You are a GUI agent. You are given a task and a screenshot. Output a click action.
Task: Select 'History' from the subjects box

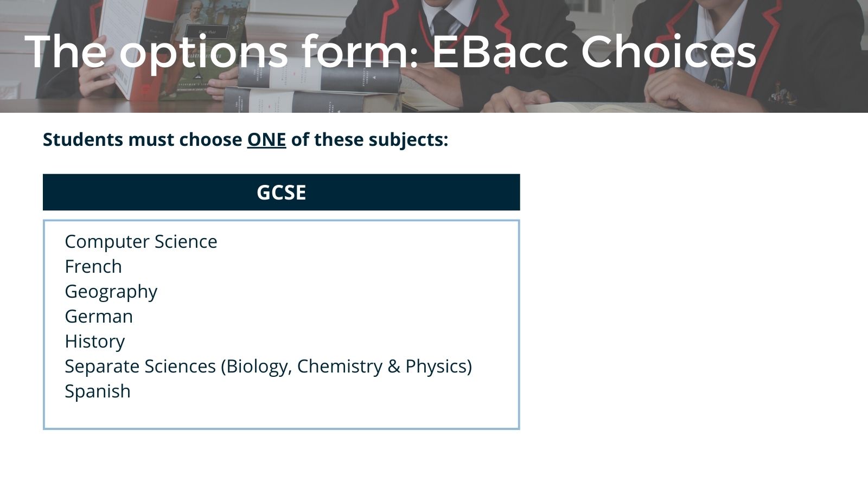[95, 342]
